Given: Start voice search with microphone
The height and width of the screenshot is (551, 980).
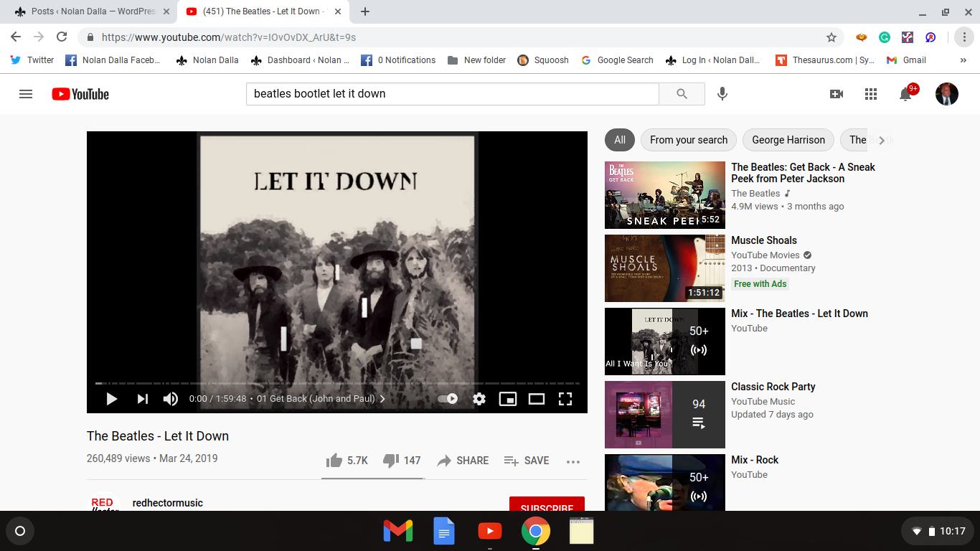Looking at the screenshot, I should coord(722,94).
